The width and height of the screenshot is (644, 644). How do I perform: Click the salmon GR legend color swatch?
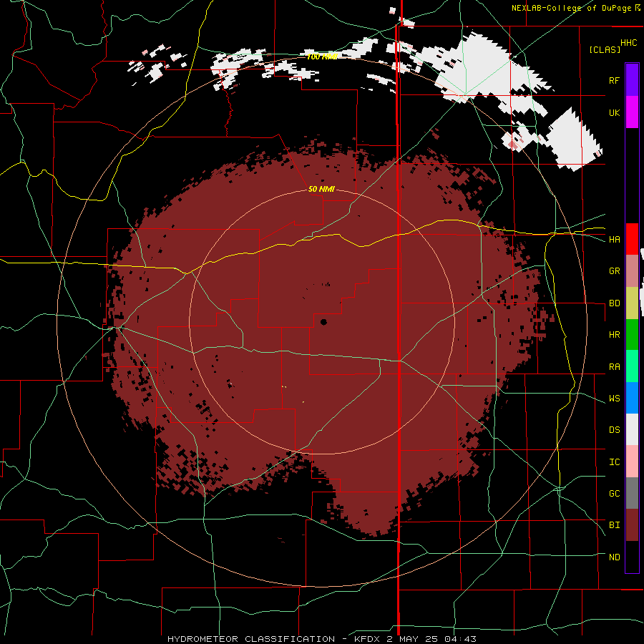point(632,271)
